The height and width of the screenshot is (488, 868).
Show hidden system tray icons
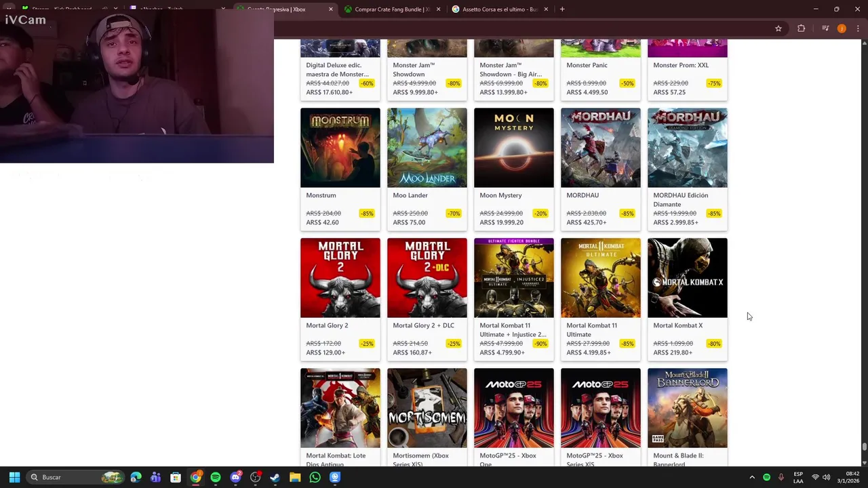[752, 477]
